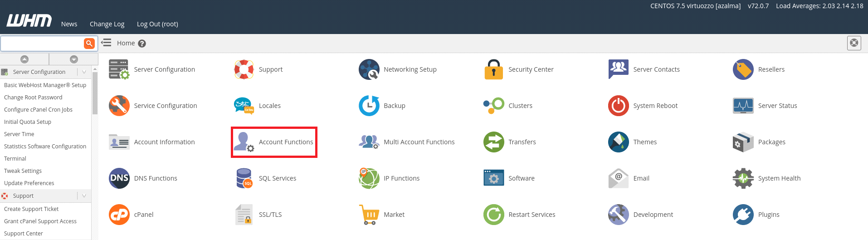This screenshot has width=868, height=240.
Task: Open Initial Quota Setup link
Action: point(28,122)
